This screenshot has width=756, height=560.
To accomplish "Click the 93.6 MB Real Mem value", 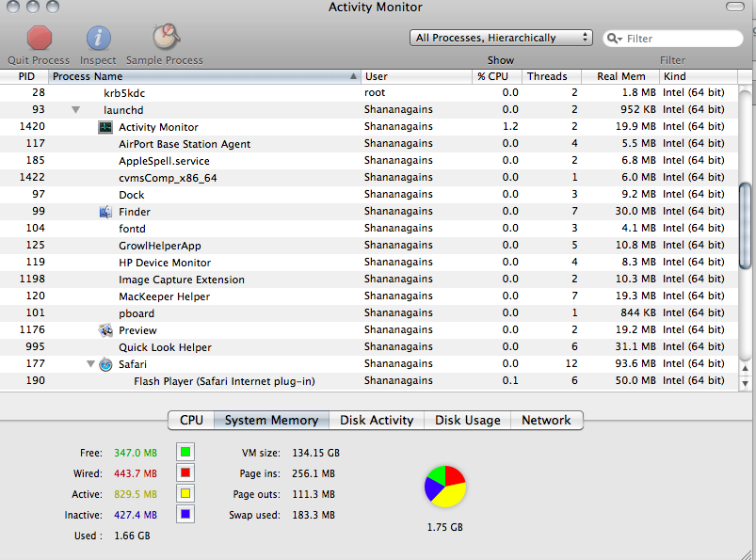I will [x=635, y=363].
